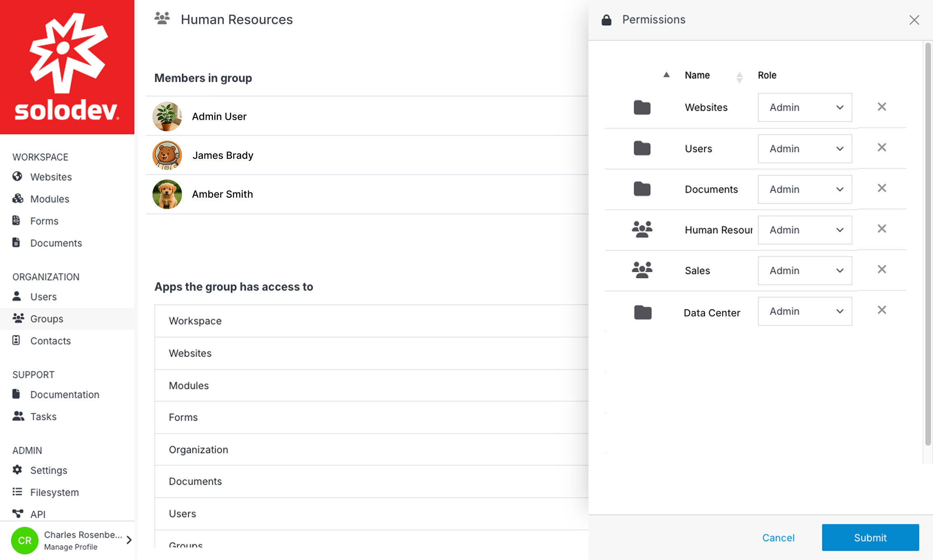The image size is (933, 560).
Task: Click the Settings gear icon in sidebar
Action: pos(17,470)
